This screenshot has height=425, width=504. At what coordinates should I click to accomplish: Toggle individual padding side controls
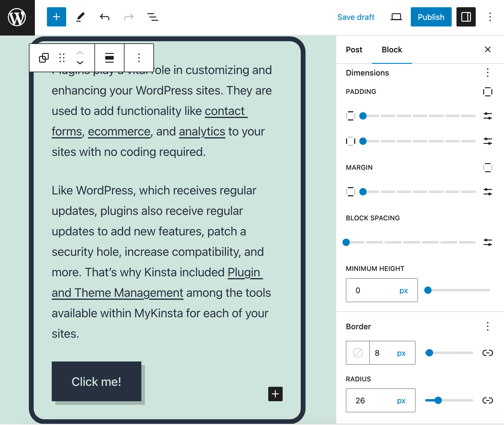click(487, 92)
